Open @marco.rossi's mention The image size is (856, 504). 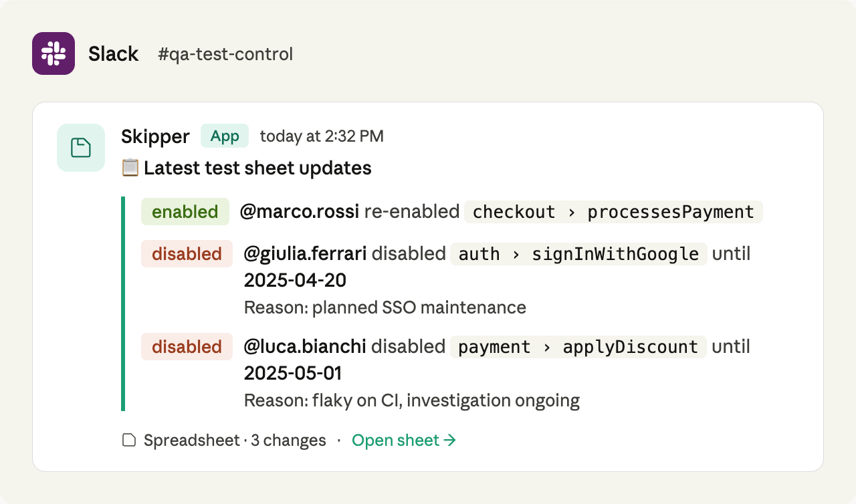click(299, 211)
